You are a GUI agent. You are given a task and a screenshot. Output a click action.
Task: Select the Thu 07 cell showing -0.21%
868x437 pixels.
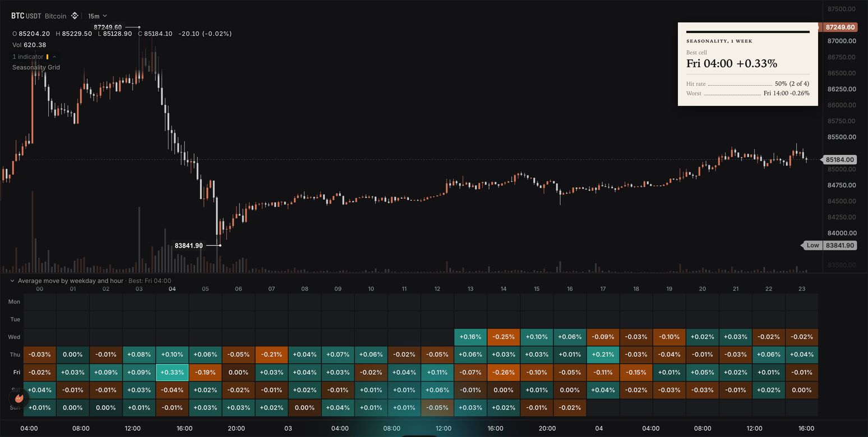point(271,355)
